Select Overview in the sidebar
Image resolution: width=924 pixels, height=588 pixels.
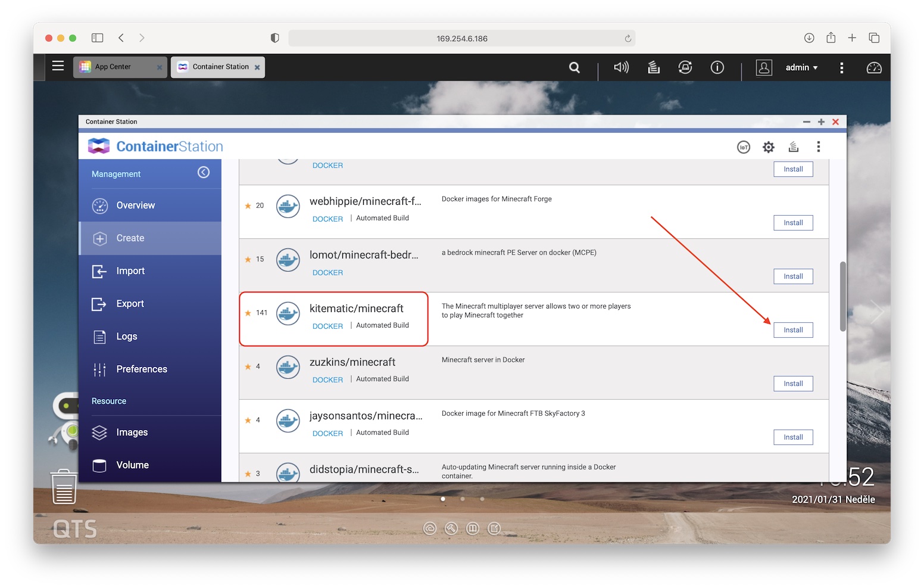point(135,206)
